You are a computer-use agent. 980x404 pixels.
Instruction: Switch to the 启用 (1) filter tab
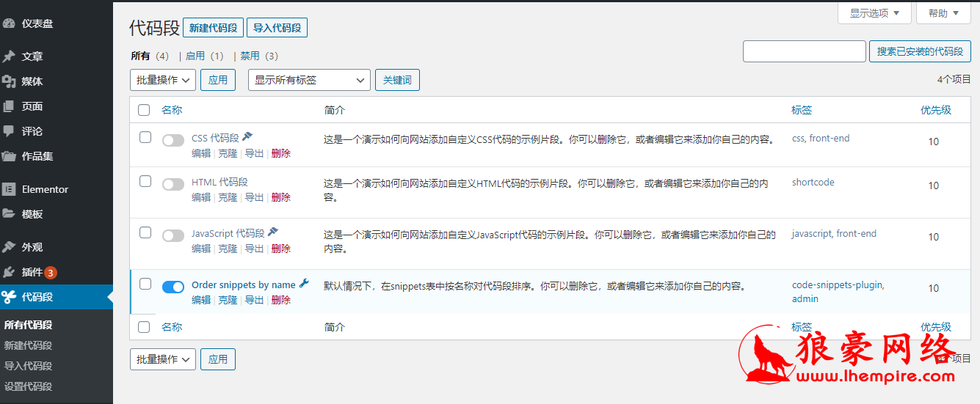204,56
